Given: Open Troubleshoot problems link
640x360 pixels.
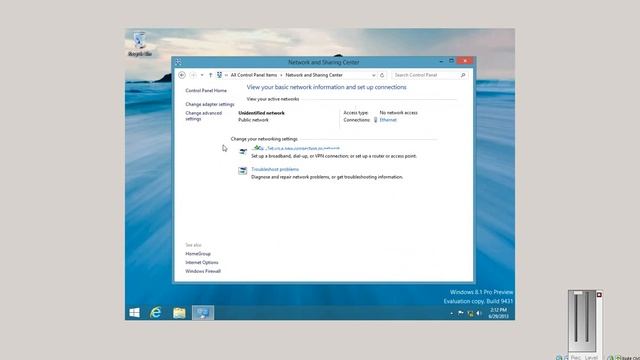Looking at the screenshot, I should pos(275,169).
